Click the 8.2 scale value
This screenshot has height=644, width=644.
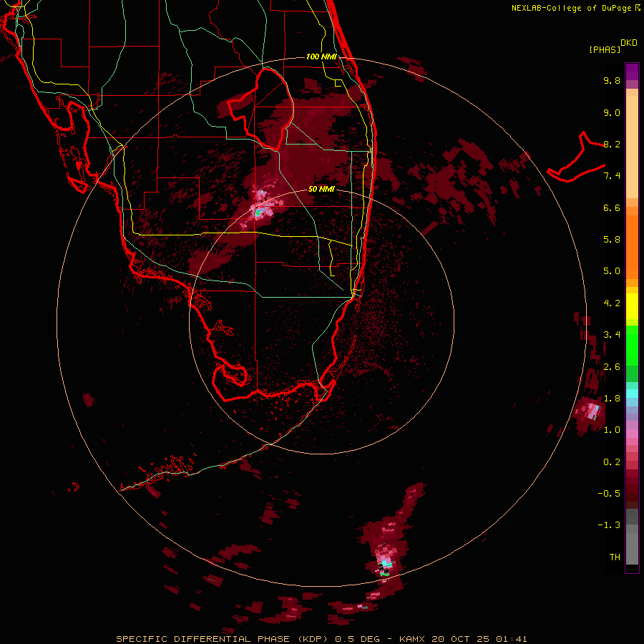point(612,144)
